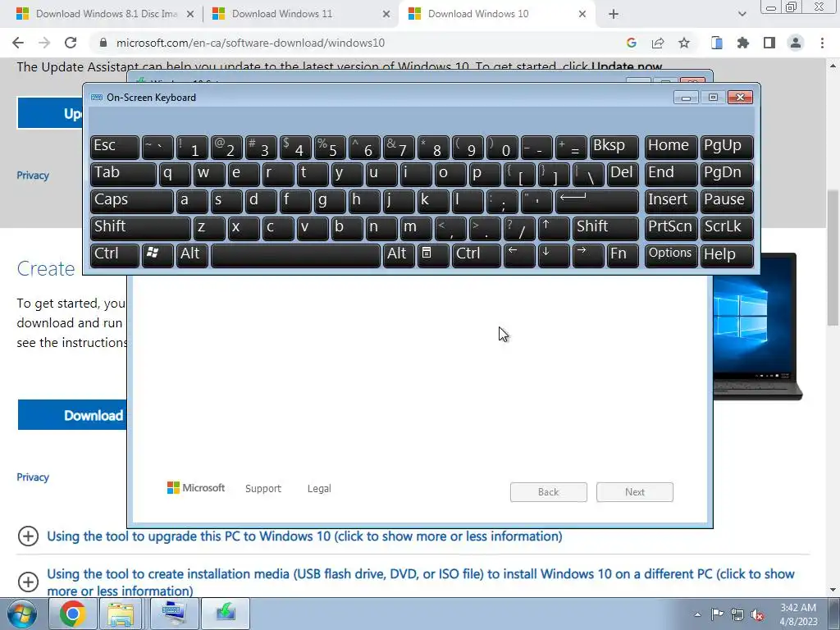Switch to Download Windows 8.1 Disc Image tab
This screenshot has height=630, width=840.
point(106,14)
